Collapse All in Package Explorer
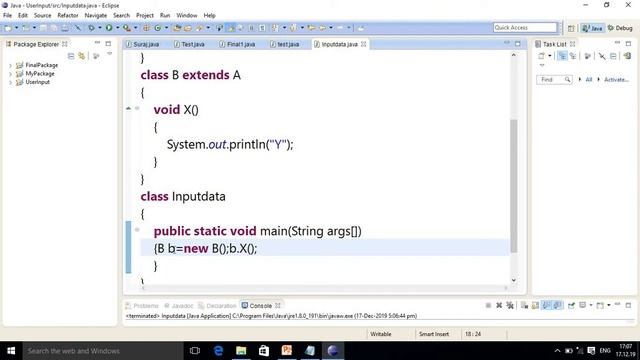 pyautogui.click(x=71, y=56)
